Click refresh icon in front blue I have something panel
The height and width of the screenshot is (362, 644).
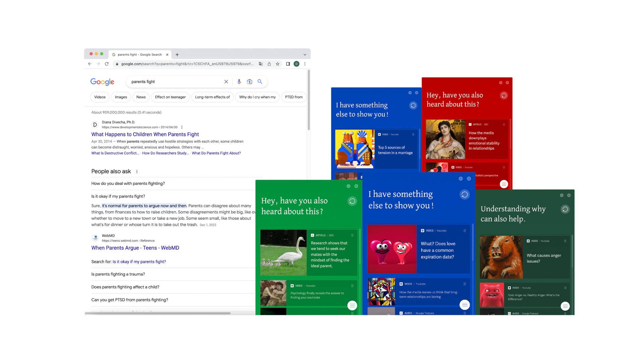(465, 194)
